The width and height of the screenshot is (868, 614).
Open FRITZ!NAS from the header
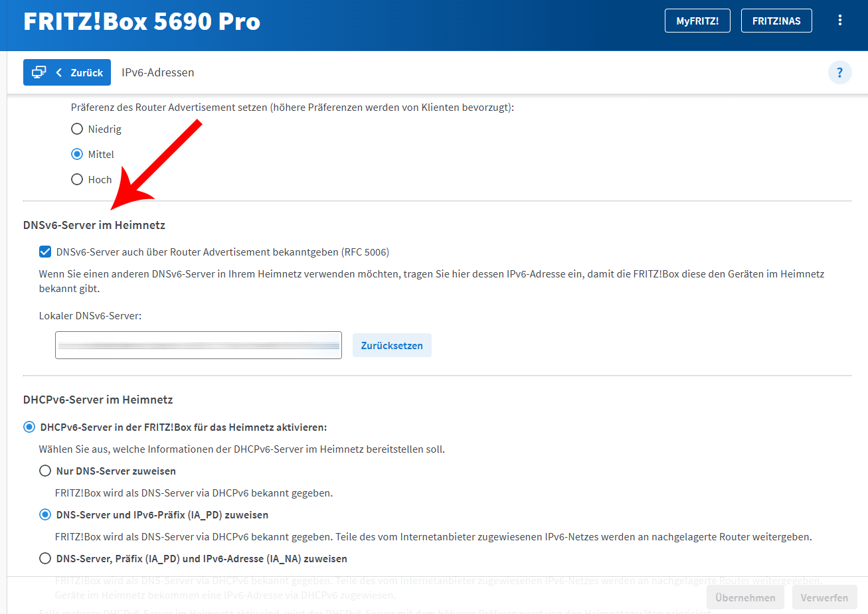pyautogui.click(x=776, y=21)
